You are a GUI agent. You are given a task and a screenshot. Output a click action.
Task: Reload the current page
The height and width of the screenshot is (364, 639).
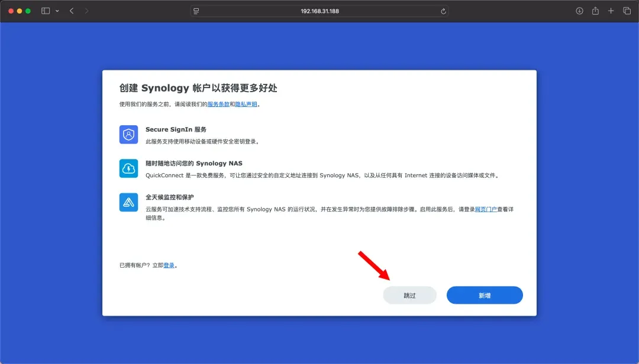(x=443, y=11)
